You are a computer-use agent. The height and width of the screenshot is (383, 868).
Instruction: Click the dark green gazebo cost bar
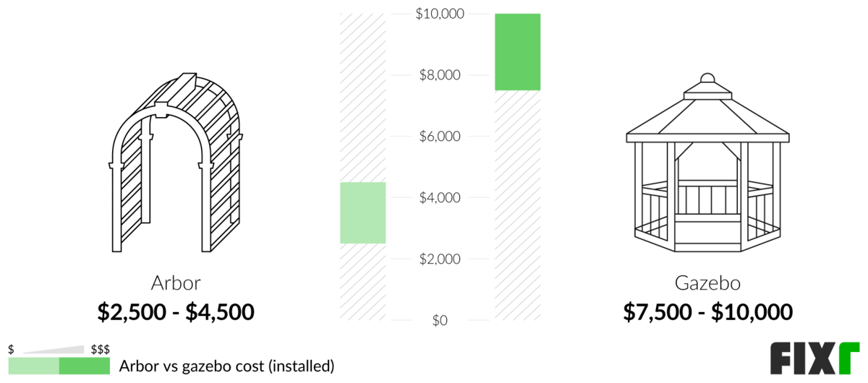(517, 52)
